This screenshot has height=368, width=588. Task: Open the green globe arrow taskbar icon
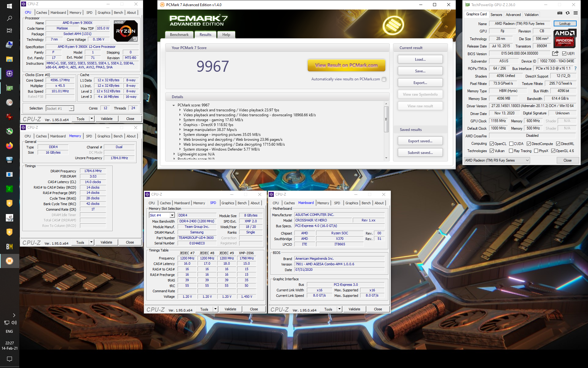click(9, 131)
